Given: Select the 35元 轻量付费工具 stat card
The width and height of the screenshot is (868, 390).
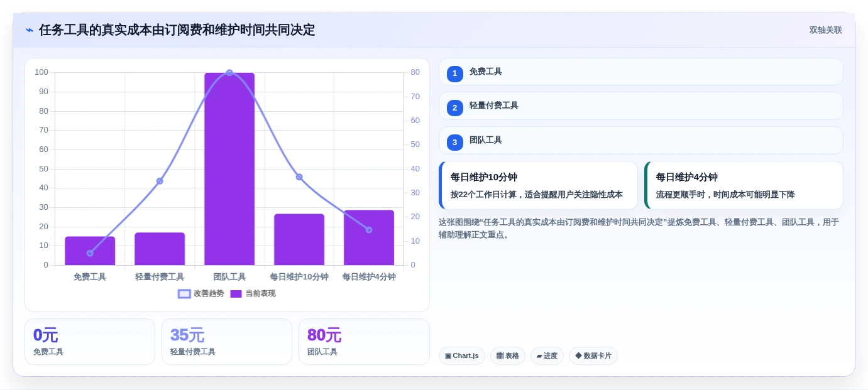Looking at the screenshot, I should [x=227, y=342].
